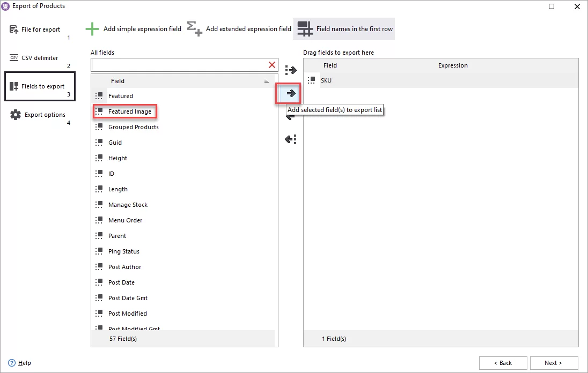Add a simple expression field

coord(133,29)
